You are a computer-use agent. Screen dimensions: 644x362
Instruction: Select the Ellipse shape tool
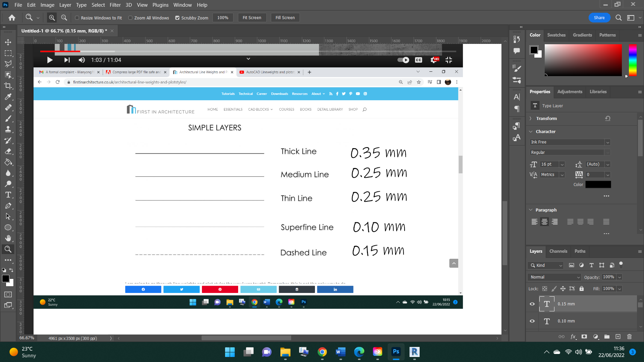click(8, 227)
